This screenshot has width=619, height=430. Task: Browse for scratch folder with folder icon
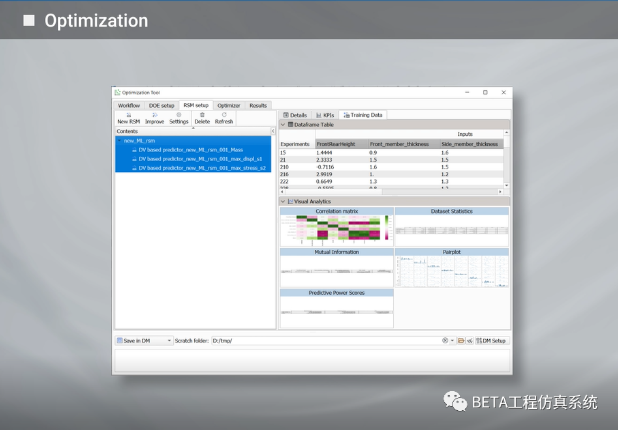tap(461, 340)
